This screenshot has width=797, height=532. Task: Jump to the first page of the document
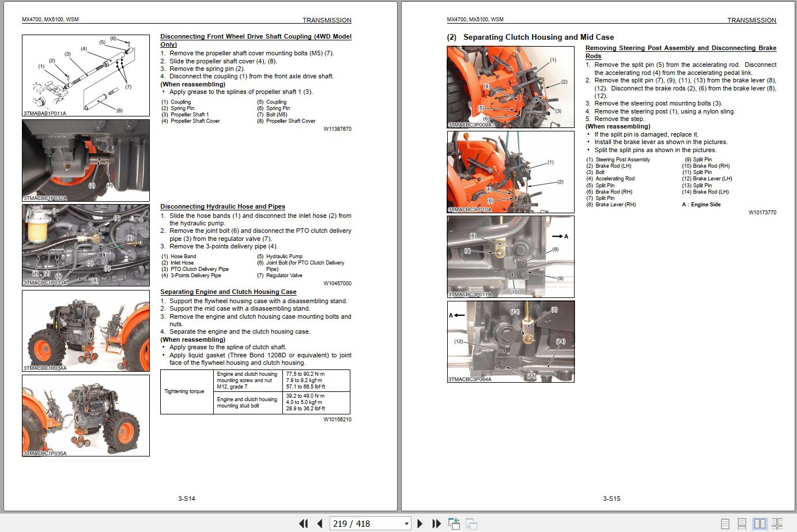pos(303,523)
